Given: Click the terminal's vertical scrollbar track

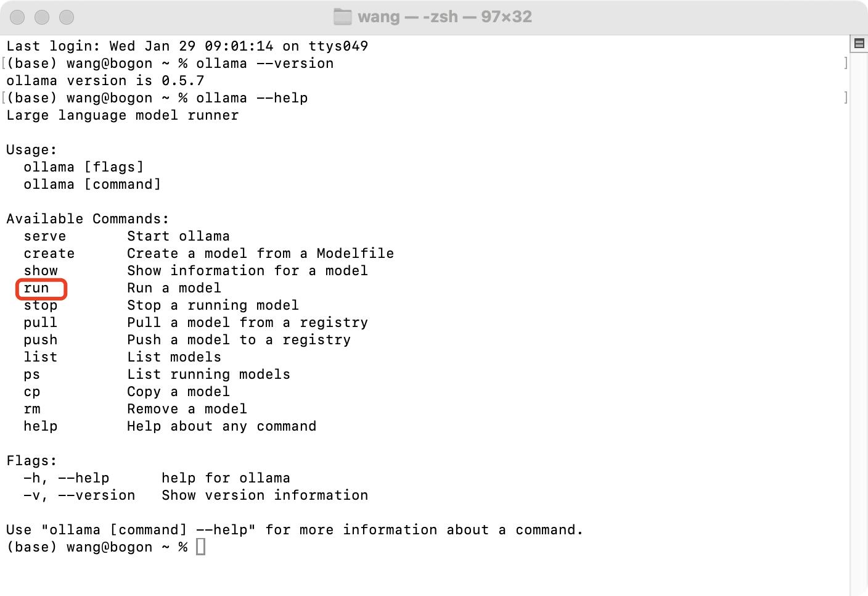Looking at the screenshot, I should pyautogui.click(x=859, y=308).
